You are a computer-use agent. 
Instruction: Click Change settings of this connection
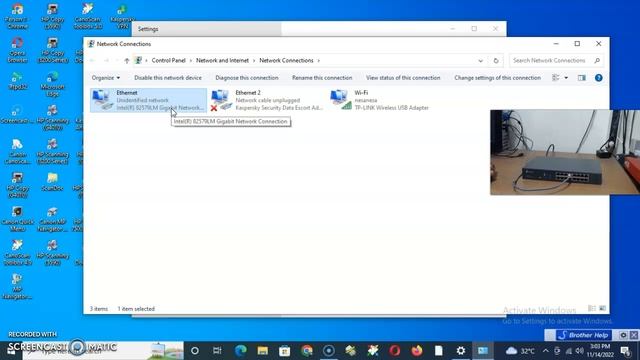tap(497, 78)
